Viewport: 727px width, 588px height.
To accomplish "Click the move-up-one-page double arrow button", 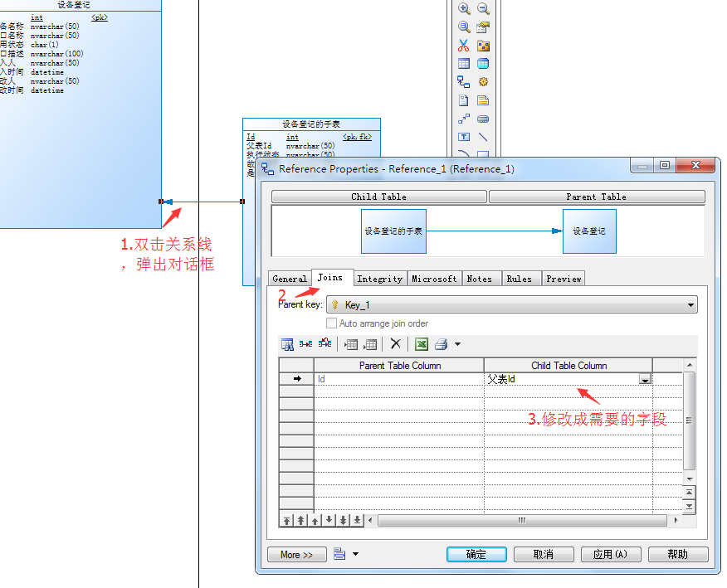I will pos(301,520).
